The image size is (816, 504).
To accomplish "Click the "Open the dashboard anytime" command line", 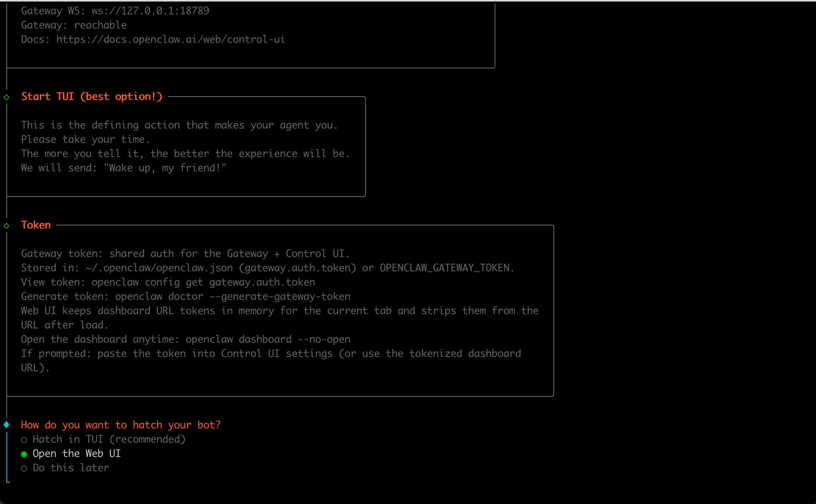I will click(x=186, y=339).
